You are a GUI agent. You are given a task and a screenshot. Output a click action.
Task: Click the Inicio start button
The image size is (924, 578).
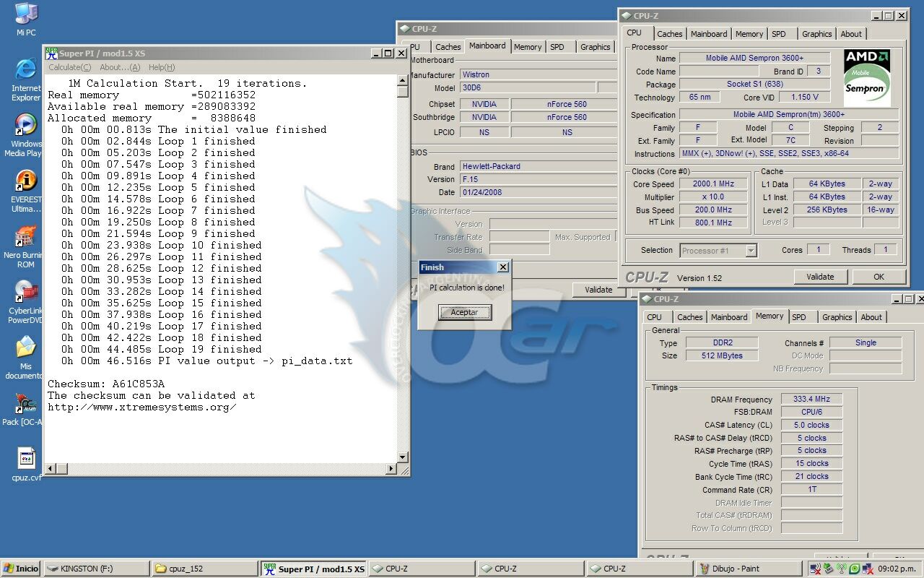click(21, 569)
